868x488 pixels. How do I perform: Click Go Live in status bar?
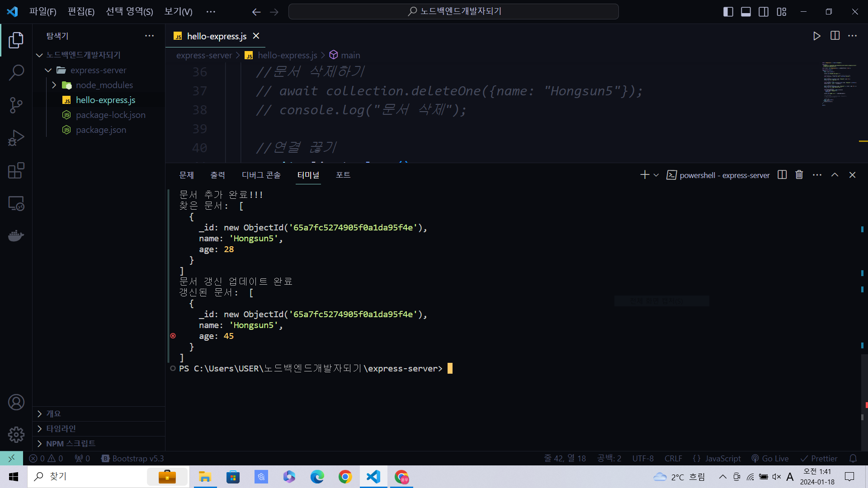click(x=770, y=458)
